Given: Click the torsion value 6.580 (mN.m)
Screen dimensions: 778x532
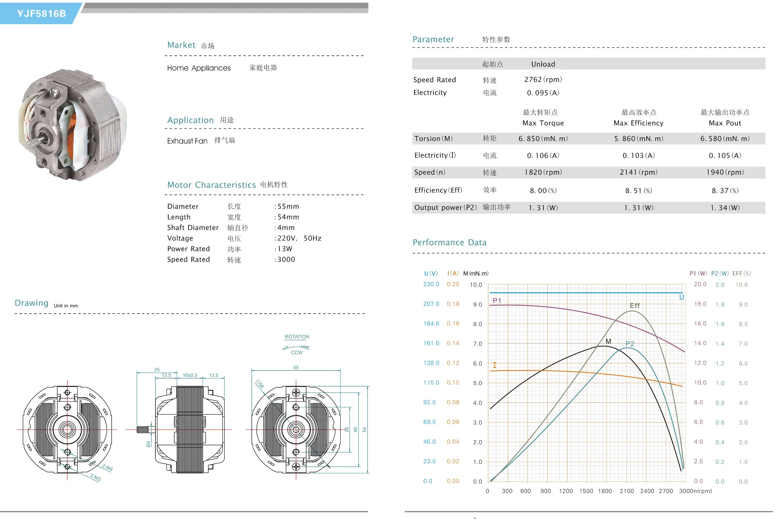Looking at the screenshot, I should 725,139.
